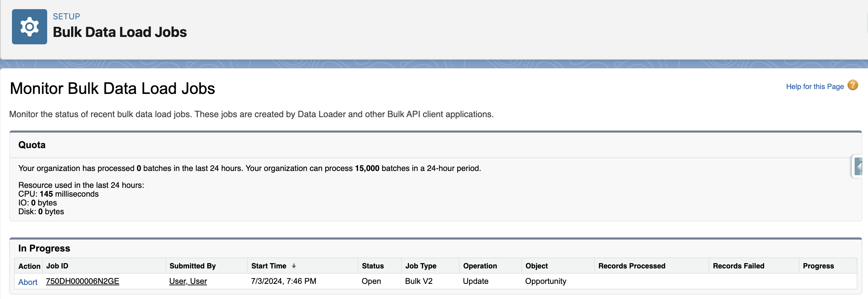Image resolution: width=868 pixels, height=299 pixels.
Task: Click the IO: 0 bytes line
Action: [38, 203]
